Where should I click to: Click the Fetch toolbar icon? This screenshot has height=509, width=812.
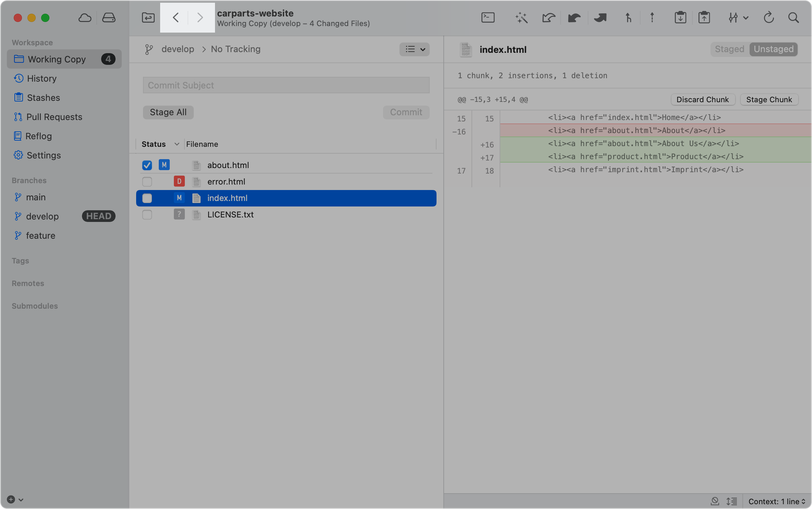coord(548,17)
